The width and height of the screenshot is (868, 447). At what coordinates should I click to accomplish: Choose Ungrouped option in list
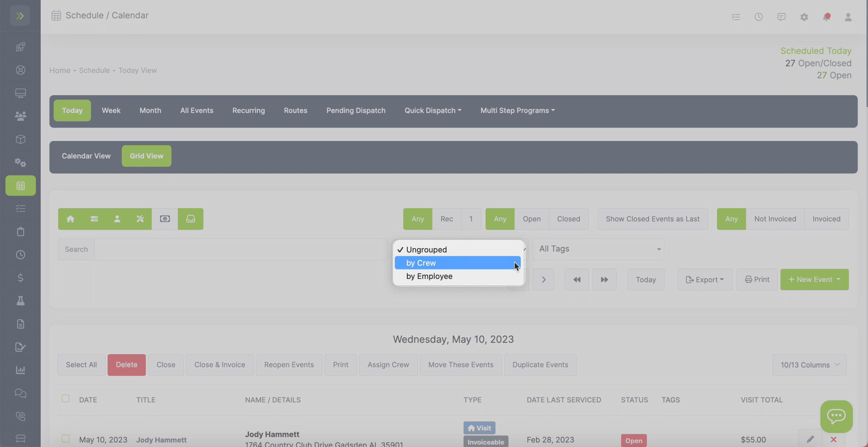pos(457,250)
